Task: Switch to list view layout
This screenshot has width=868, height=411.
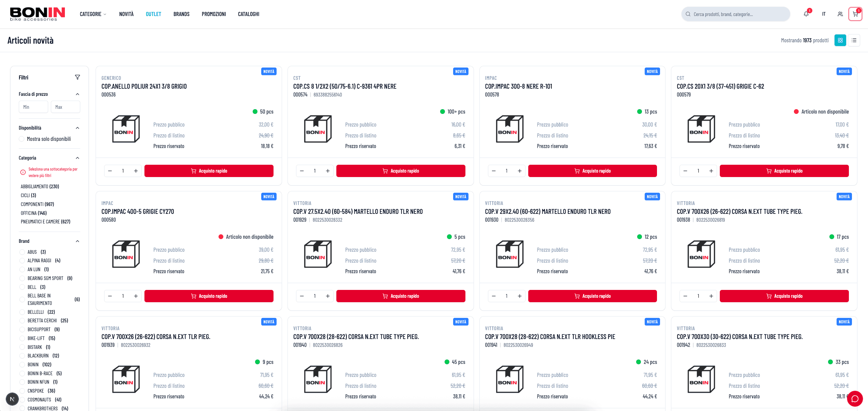Action: coord(854,40)
